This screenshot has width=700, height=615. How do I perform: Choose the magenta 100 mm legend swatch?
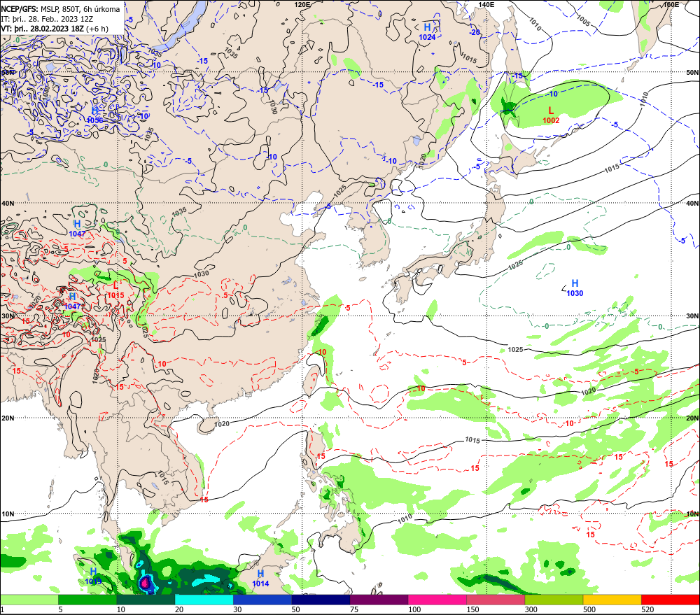coord(437,600)
